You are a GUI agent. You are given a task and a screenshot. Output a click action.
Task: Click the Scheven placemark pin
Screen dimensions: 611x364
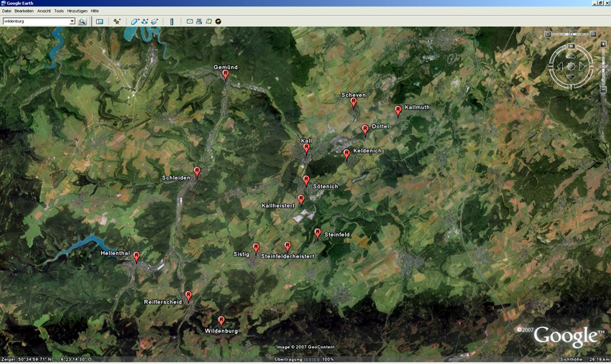coord(354,103)
